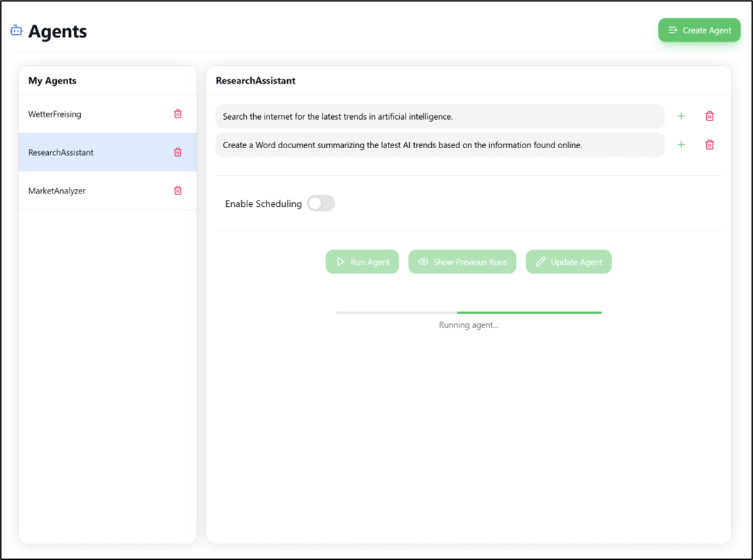
Task: Delete the WetterFreising agent via trash icon
Action: (178, 114)
